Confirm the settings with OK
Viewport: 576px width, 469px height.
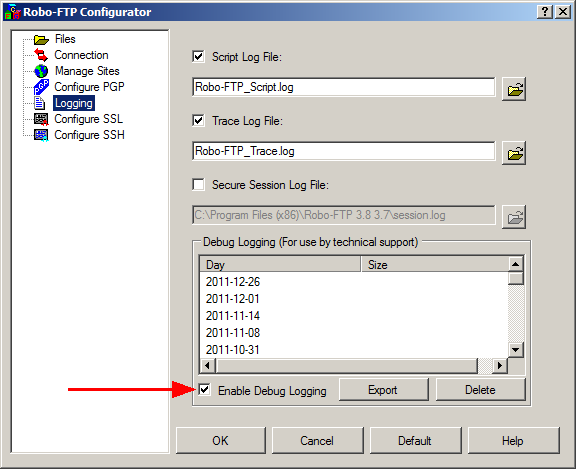click(220, 440)
